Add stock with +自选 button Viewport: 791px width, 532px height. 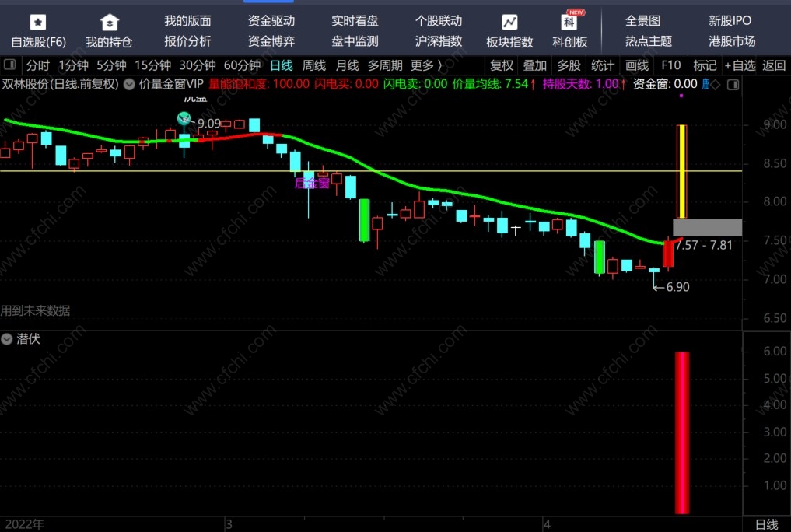[x=740, y=65]
